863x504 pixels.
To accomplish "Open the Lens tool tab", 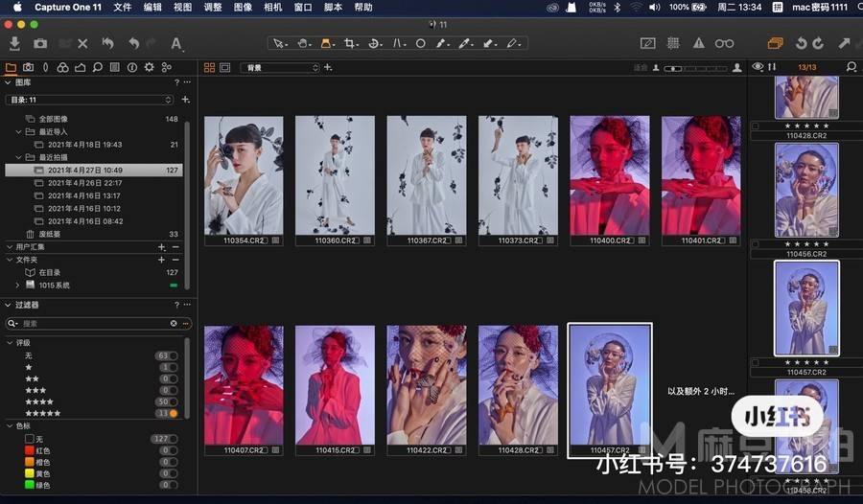I will click(46, 67).
